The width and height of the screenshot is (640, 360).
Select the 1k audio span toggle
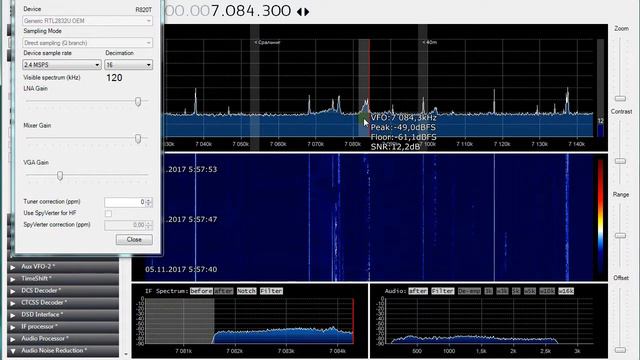(489, 291)
